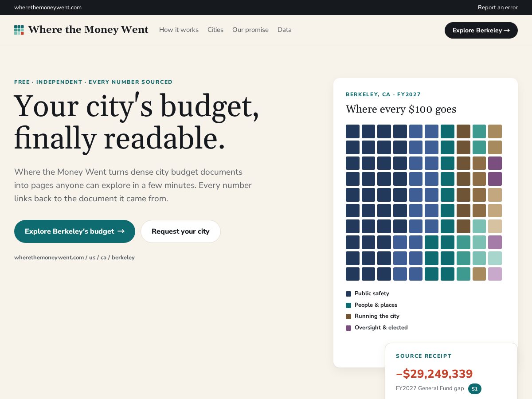Click the Where the Money Went logo icon
This screenshot has height=399, width=532.
[19, 30]
